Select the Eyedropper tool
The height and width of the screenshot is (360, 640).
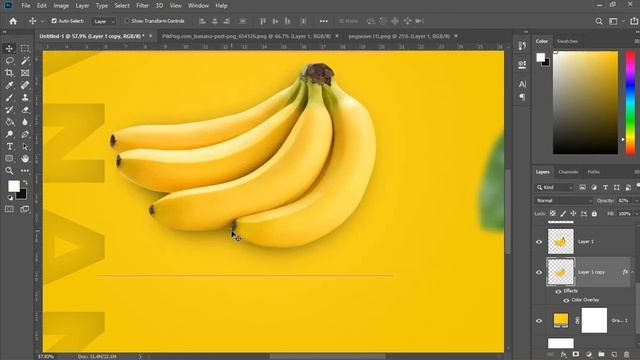[9, 85]
